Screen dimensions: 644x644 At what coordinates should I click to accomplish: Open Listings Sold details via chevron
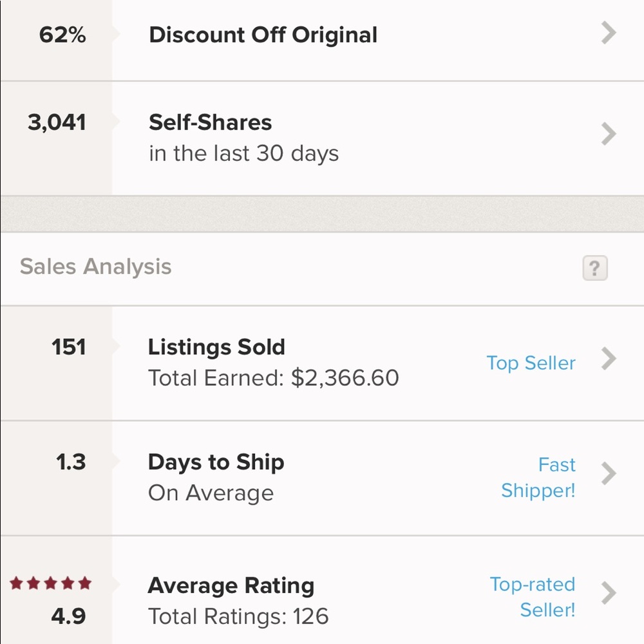point(609,359)
